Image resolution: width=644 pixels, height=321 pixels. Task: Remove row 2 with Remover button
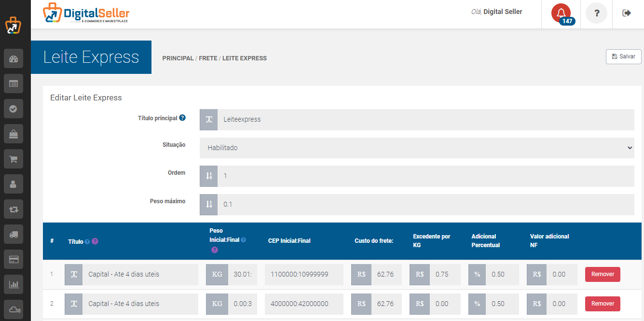tap(603, 304)
